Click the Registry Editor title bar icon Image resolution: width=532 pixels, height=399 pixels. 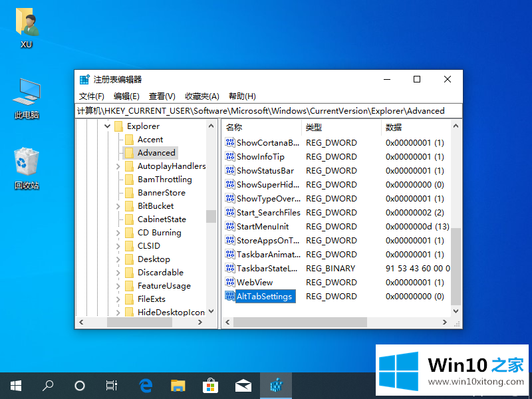(x=84, y=79)
